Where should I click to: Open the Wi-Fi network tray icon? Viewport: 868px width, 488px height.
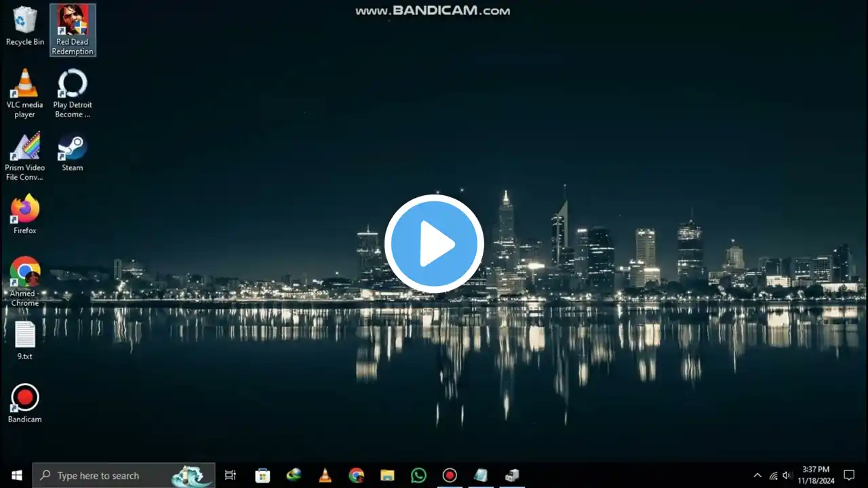[x=773, y=475]
